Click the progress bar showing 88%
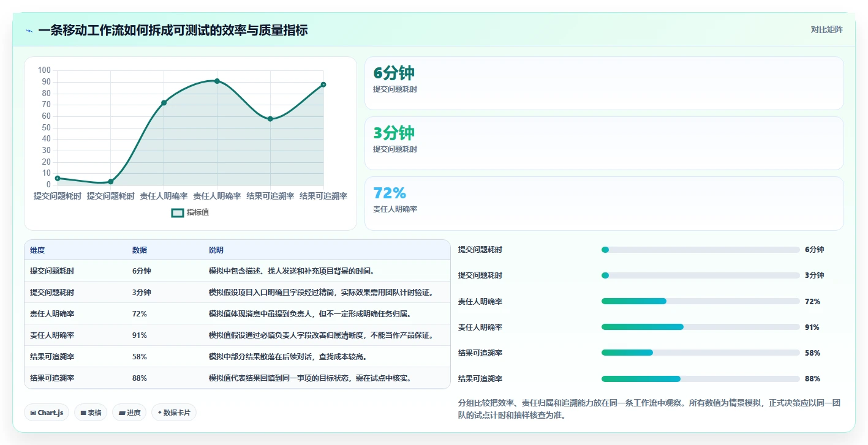Image resolution: width=868 pixels, height=445 pixels. [x=701, y=379]
